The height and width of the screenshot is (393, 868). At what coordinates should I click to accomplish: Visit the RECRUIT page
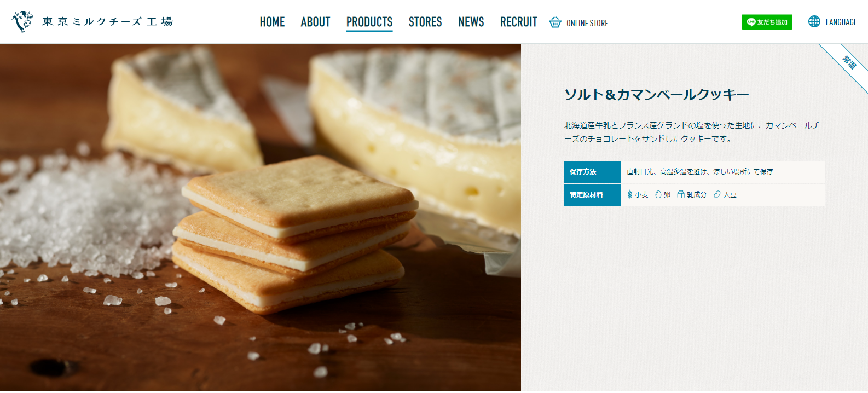click(x=519, y=22)
